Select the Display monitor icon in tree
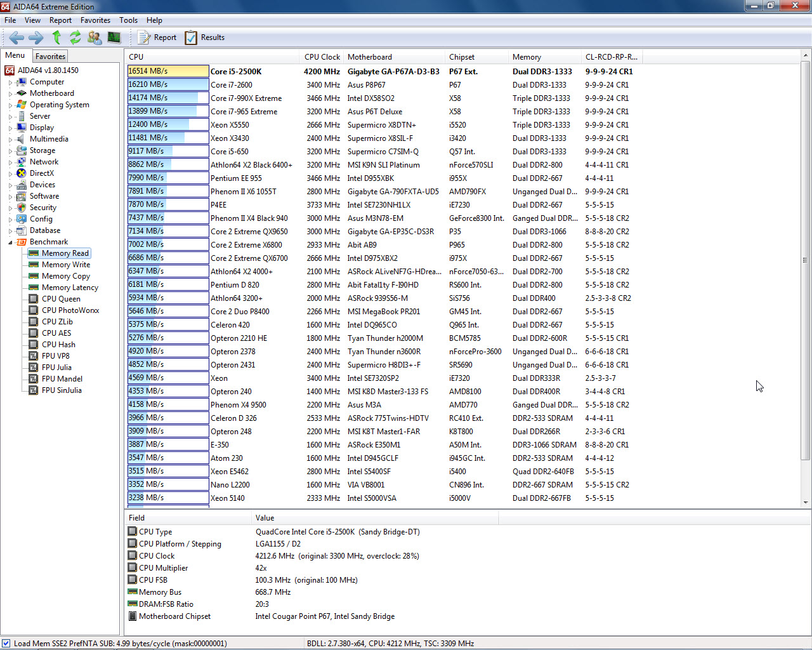Screen dimensions: 812x650 22,128
